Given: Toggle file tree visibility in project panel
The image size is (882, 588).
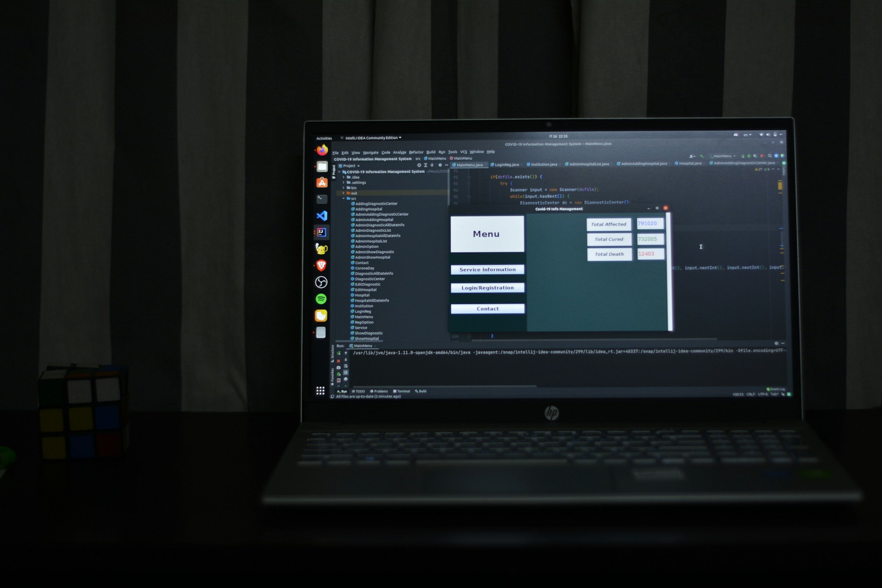Looking at the screenshot, I should point(335,170).
